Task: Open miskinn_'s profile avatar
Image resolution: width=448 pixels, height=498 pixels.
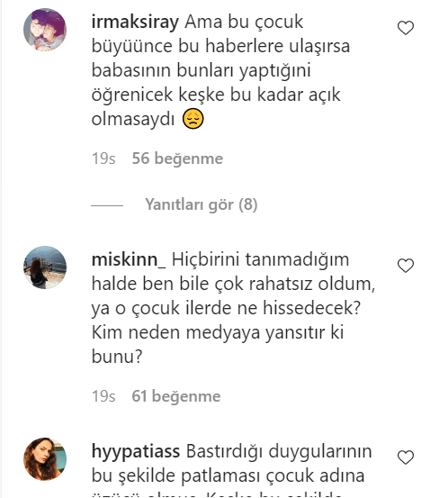Action: pyautogui.click(x=45, y=267)
